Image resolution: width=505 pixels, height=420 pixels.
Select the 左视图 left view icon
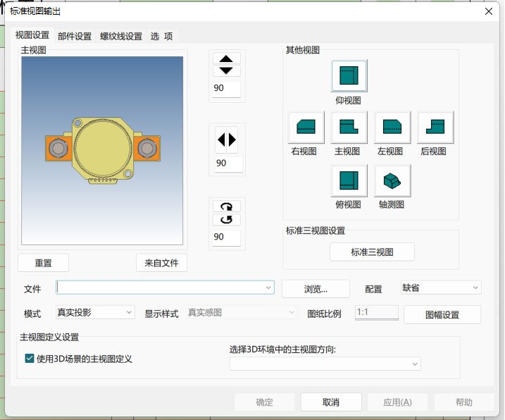pos(392,127)
